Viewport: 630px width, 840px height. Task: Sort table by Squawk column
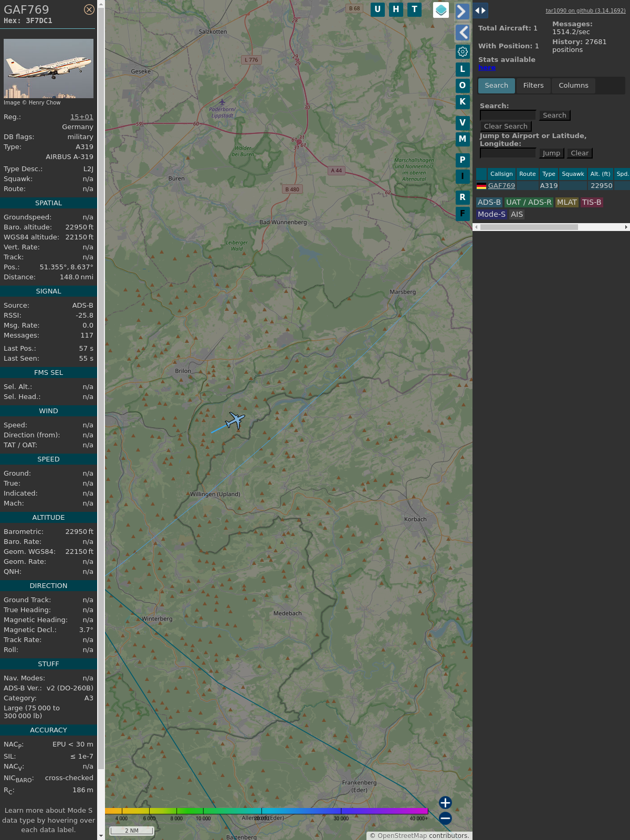click(573, 174)
